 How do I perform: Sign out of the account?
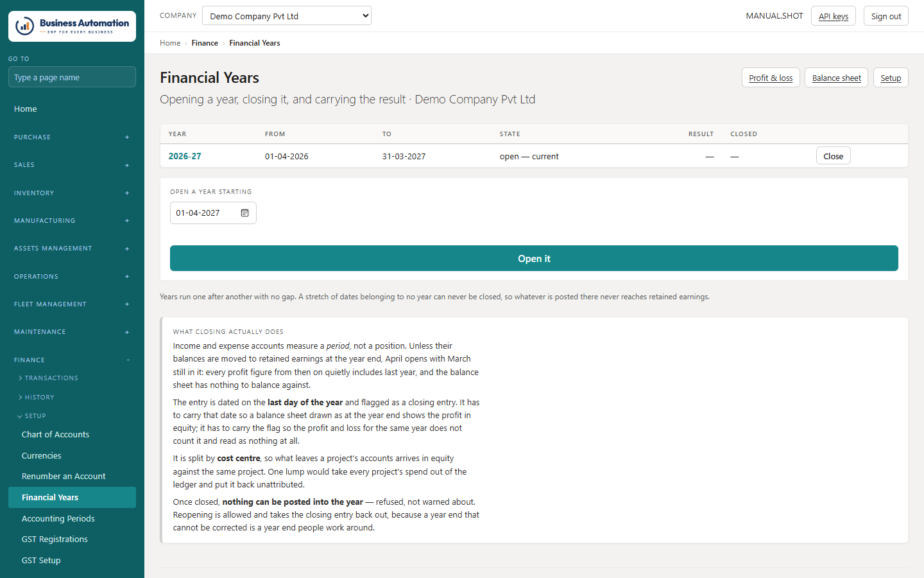coord(886,16)
